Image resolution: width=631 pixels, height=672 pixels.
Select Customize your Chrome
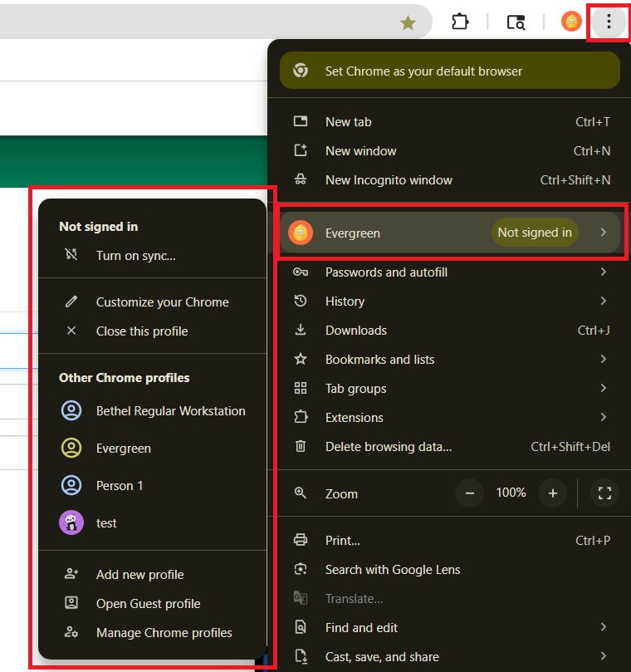153,302
